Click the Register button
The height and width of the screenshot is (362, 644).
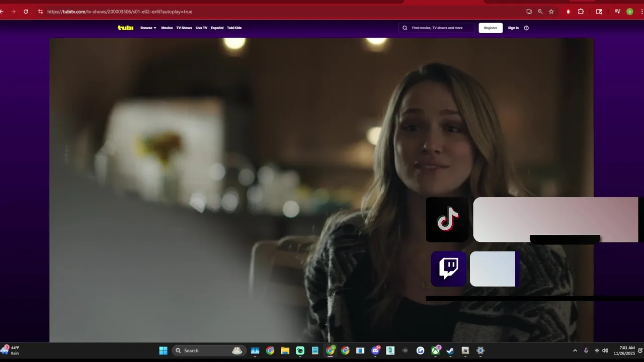coord(491,28)
